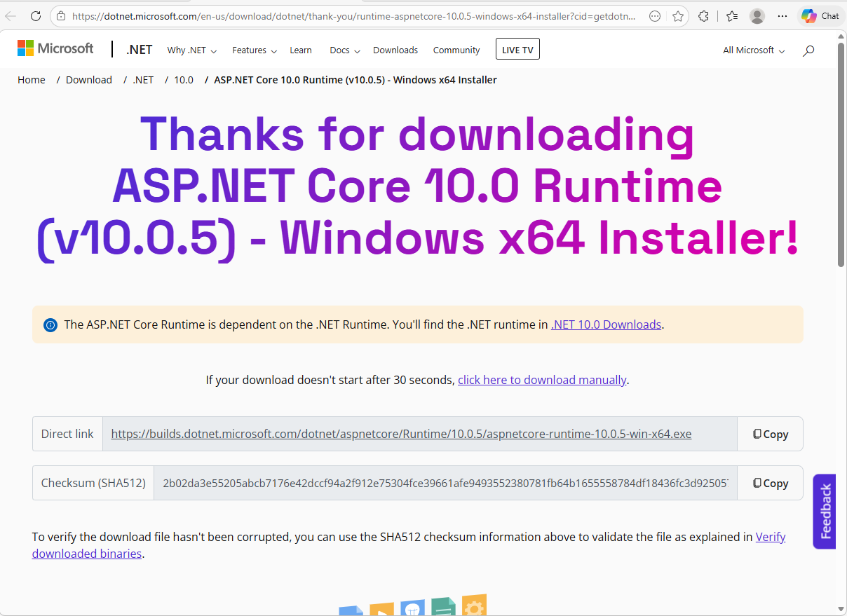Open the .NET 10.0 Downloads link
This screenshot has width=847, height=616.
point(607,324)
